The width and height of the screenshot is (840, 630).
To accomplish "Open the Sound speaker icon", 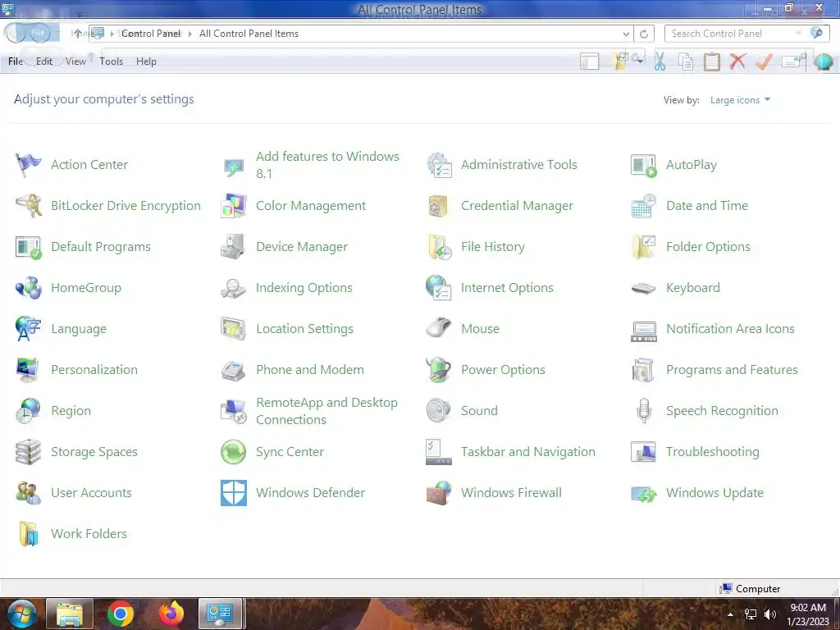I will point(438,411).
